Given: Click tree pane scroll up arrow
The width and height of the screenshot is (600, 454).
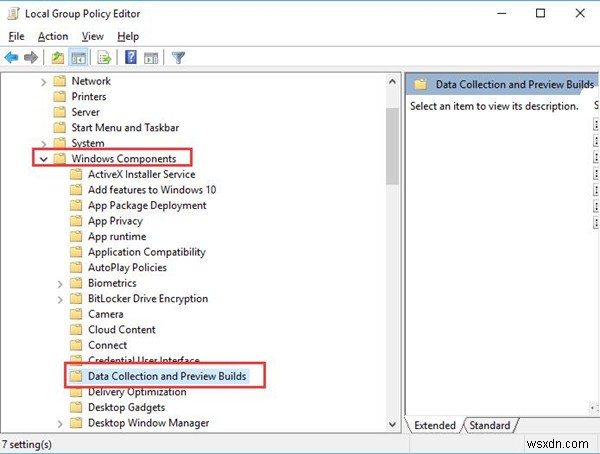Looking at the screenshot, I should (392, 82).
